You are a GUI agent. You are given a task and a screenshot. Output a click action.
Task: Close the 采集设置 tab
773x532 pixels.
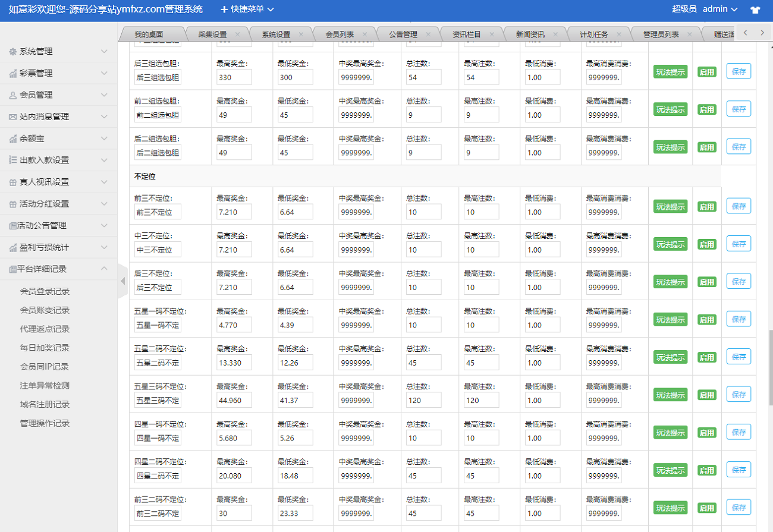[x=237, y=34]
